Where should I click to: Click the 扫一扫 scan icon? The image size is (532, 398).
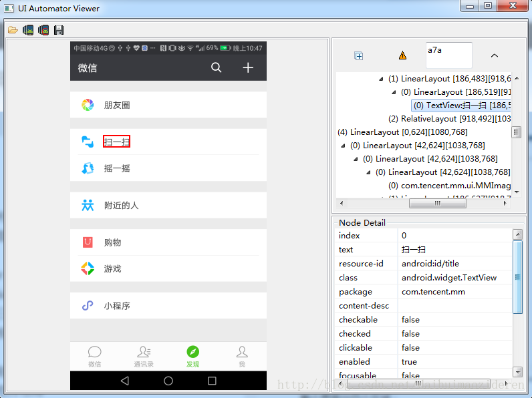click(x=88, y=142)
